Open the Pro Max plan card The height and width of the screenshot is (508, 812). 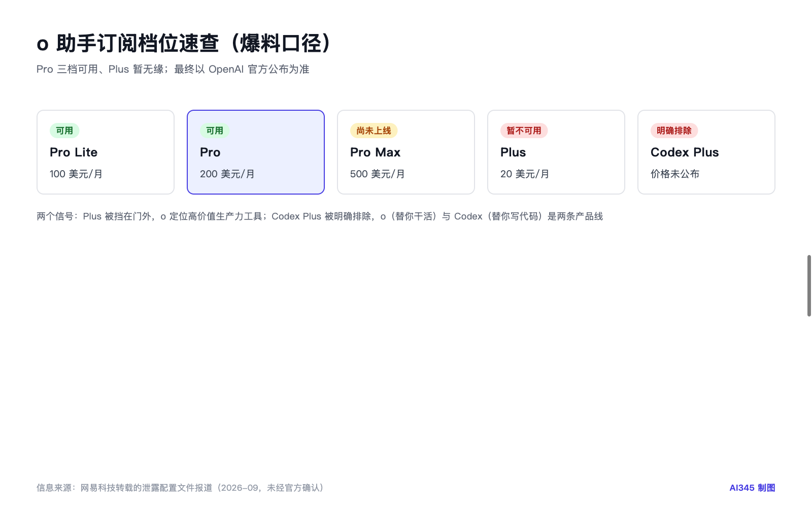coord(406,152)
